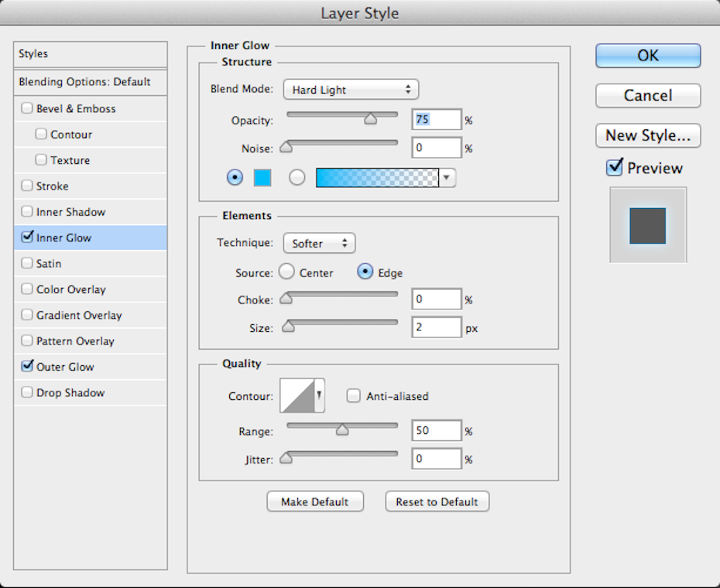Uncheck the Outer Glow checkbox
This screenshot has height=588, width=720.
27,366
